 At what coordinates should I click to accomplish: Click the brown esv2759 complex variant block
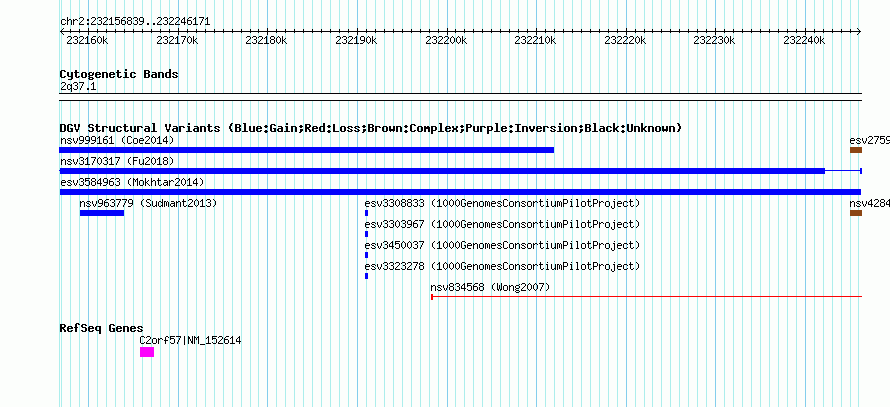(x=855, y=150)
